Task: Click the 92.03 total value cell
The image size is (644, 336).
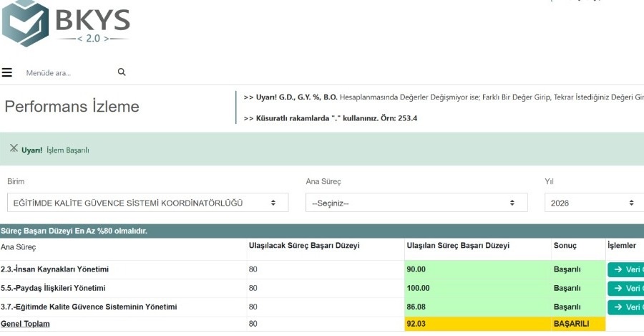Action: pyautogui.click(x=478, y=324)
